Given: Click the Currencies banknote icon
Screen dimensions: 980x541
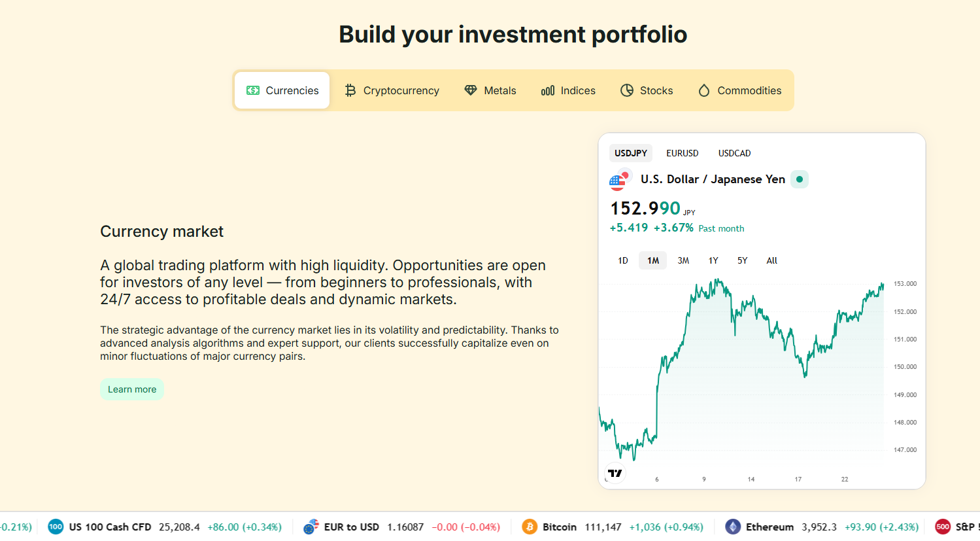Looking at the screenshot, I should (x=253, y=90).
